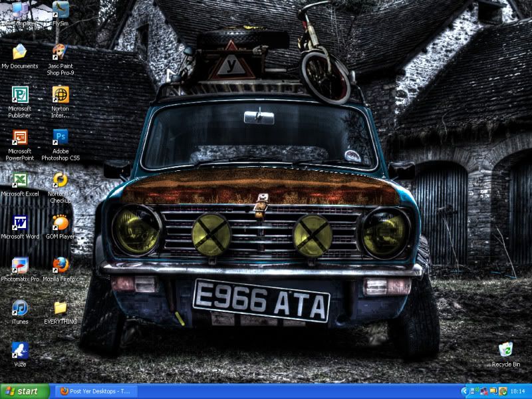Open the EVERYTHING folder

click(60, 309)
